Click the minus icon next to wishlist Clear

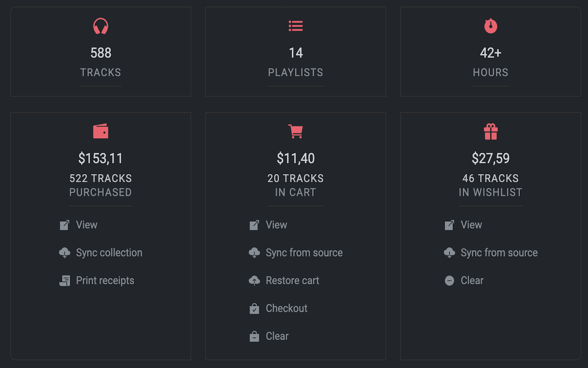pos(449,280)
